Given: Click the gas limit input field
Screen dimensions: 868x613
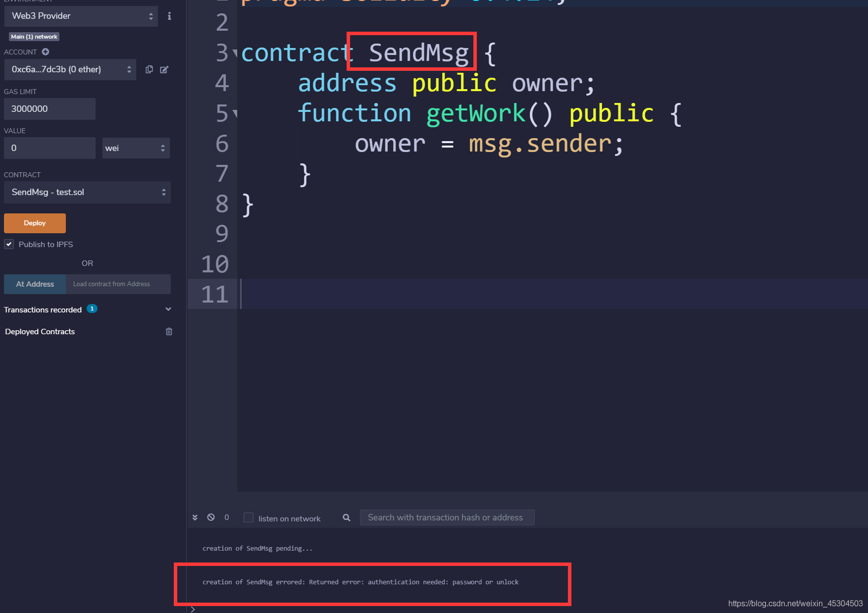Looking at the screenshot, I should 50,109.
